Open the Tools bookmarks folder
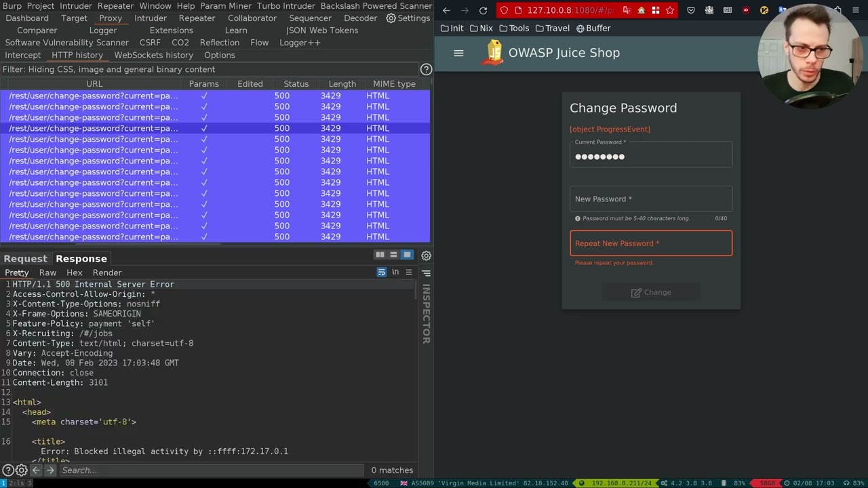The height and width of the screenshot is (488, 868). tap(514, 28)
